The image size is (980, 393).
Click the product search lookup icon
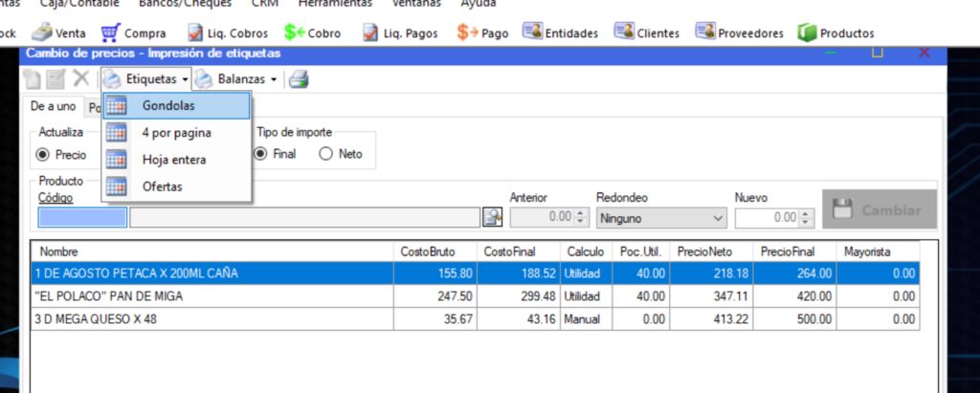[493, 217]
